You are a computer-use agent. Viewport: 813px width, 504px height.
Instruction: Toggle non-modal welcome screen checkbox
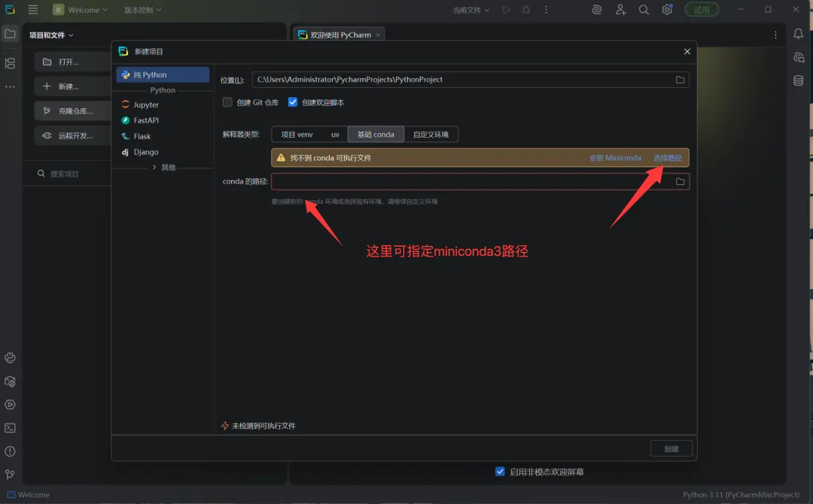(500, 472)
